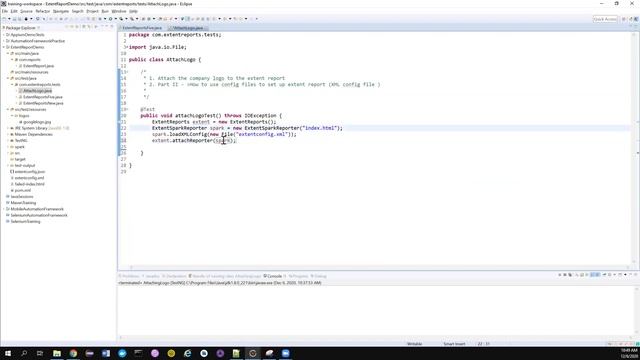
Task: Expand the JRE System Library node
Action: [7, 128]
